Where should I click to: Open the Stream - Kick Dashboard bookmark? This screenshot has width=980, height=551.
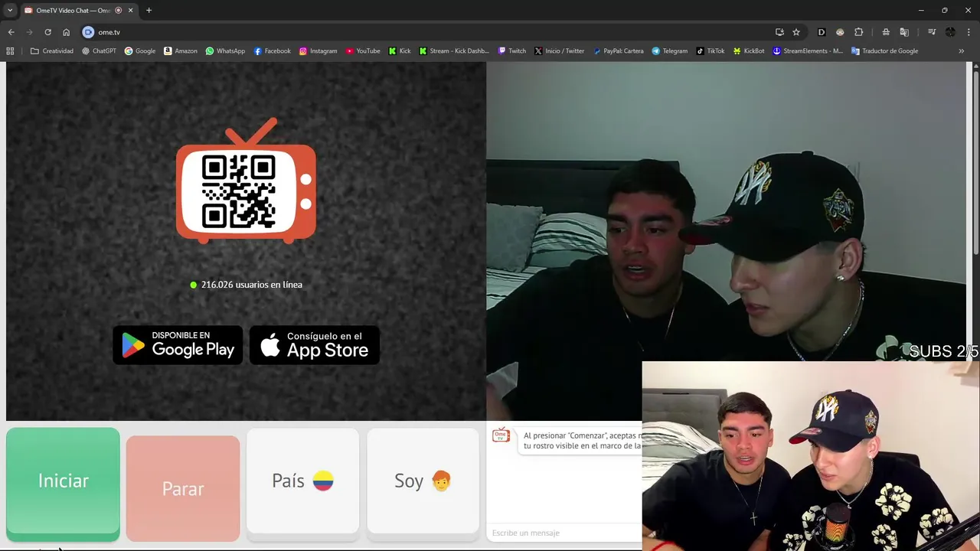(454, 51)
